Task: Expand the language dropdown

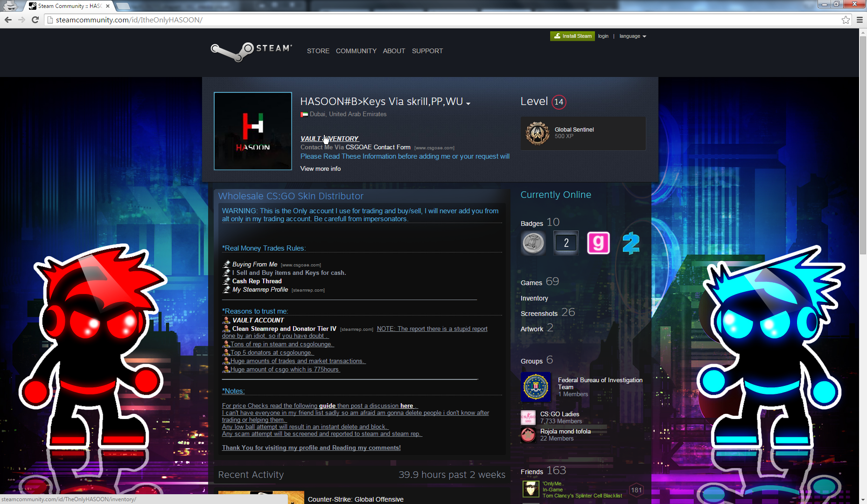Action: point(632,36)
